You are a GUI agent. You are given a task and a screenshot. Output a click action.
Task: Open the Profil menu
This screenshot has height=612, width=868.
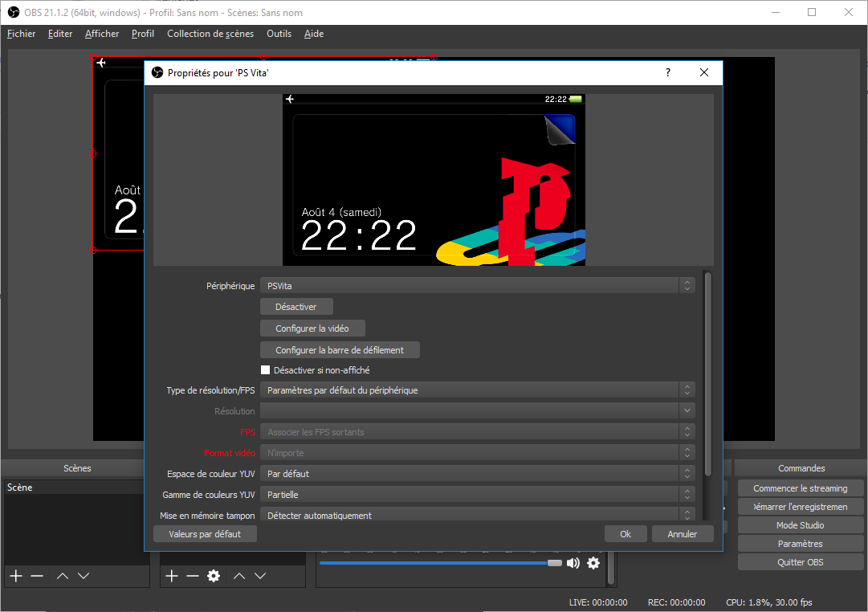(143, 34)
